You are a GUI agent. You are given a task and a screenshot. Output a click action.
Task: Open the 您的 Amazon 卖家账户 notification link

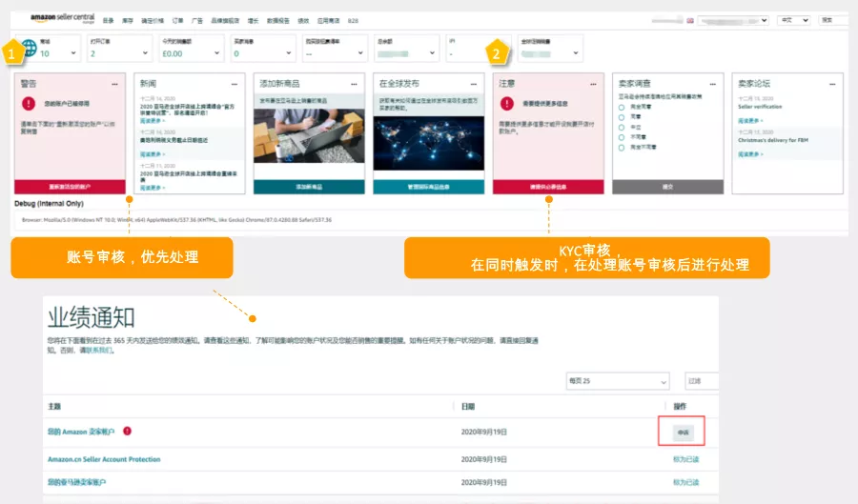pyautogui.click(x=81, y=432)
